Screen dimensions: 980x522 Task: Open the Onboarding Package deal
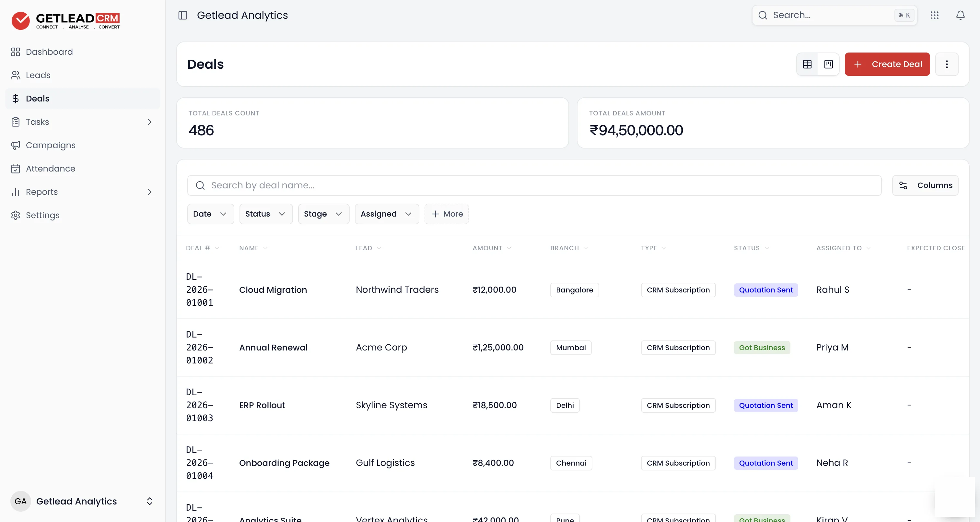pos(284,463)
